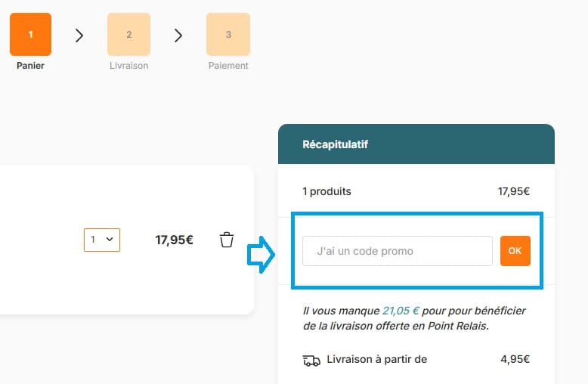
Task: Go to the Paiement step label
Action: tap(228, 66)
